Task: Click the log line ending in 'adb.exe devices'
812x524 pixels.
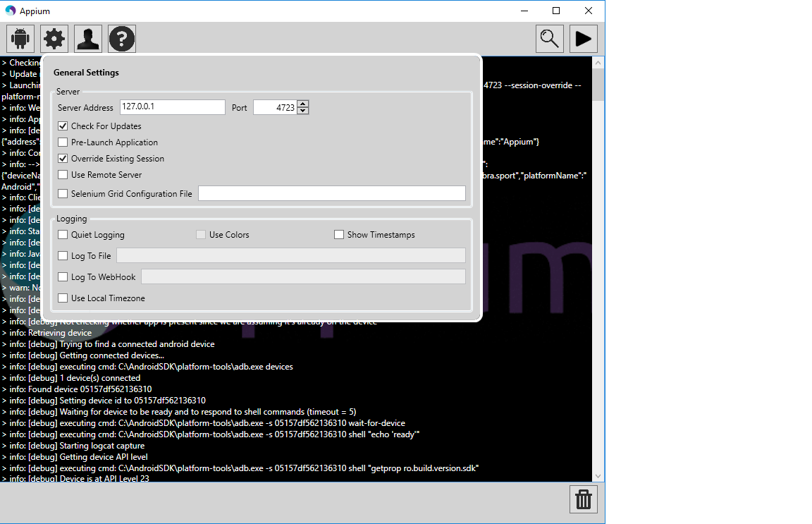Action: pyautogui.click(x=147, y=367)
